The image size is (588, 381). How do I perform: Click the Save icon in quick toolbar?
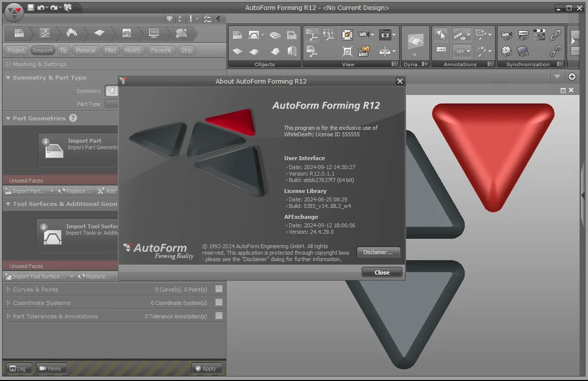(31, 7)
